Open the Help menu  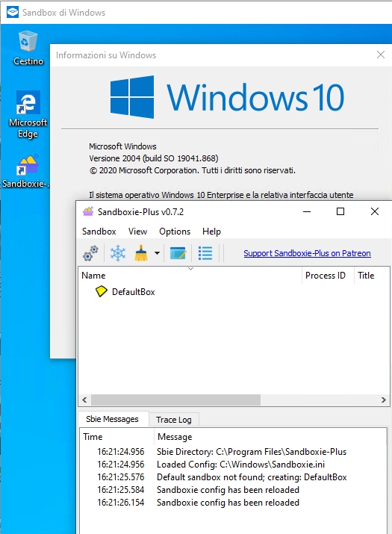coord(211,232)
